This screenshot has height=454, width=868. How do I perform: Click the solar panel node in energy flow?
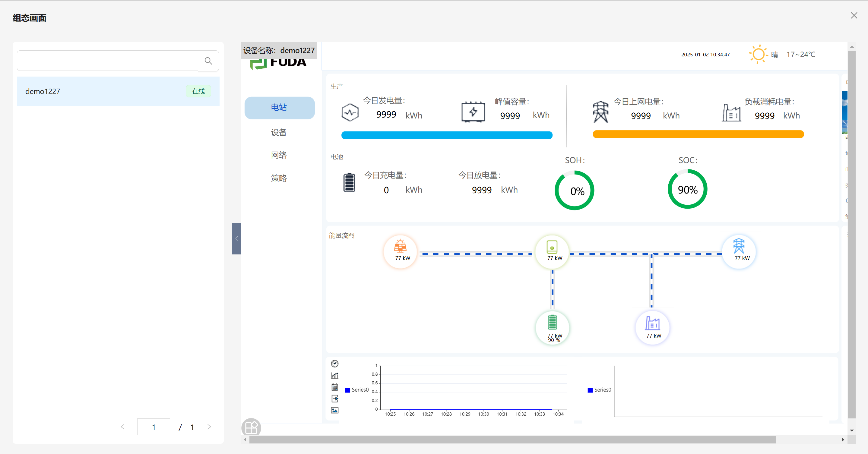[x=401, y=252]
